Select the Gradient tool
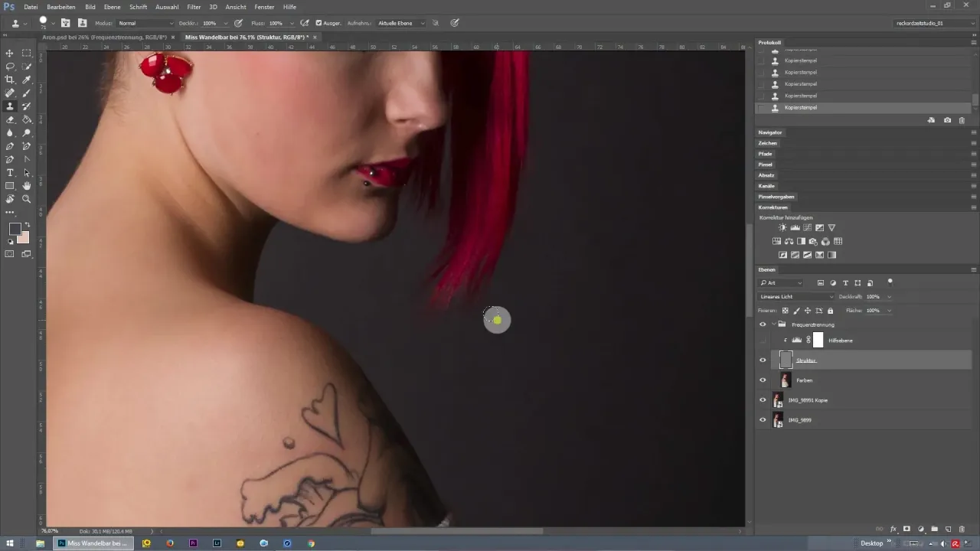The height and width of the screenshot is (551, 980). click(x=26, y=120)
